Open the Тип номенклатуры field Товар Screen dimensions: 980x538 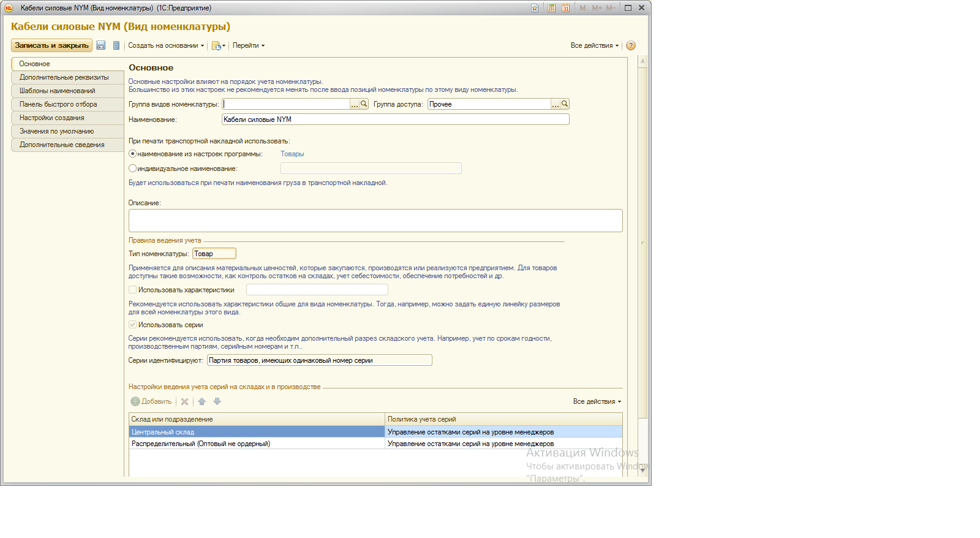[x=214, y=254]
